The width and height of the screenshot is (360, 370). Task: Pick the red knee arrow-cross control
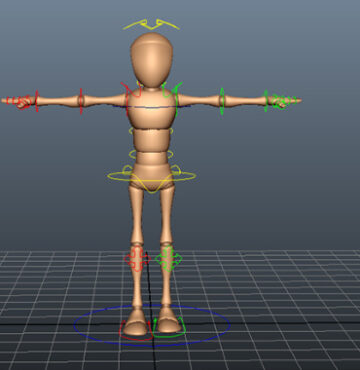137,258
